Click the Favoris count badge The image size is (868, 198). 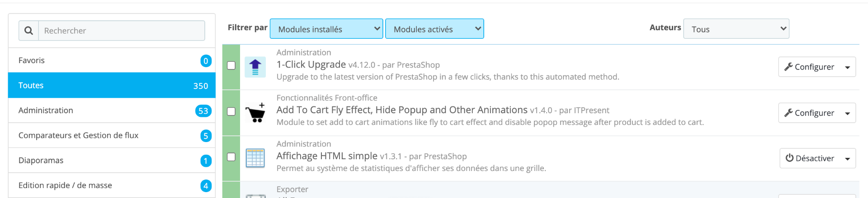(206, 61)
